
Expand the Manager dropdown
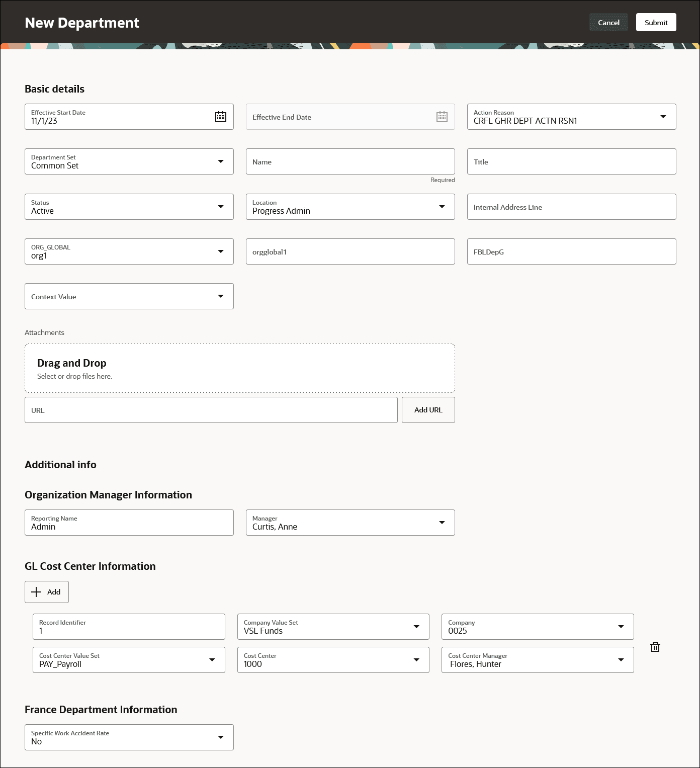point(442,523)
